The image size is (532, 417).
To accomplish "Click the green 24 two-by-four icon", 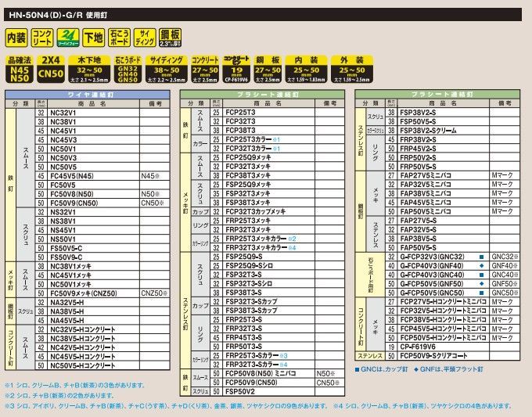I will pos(68,37).
